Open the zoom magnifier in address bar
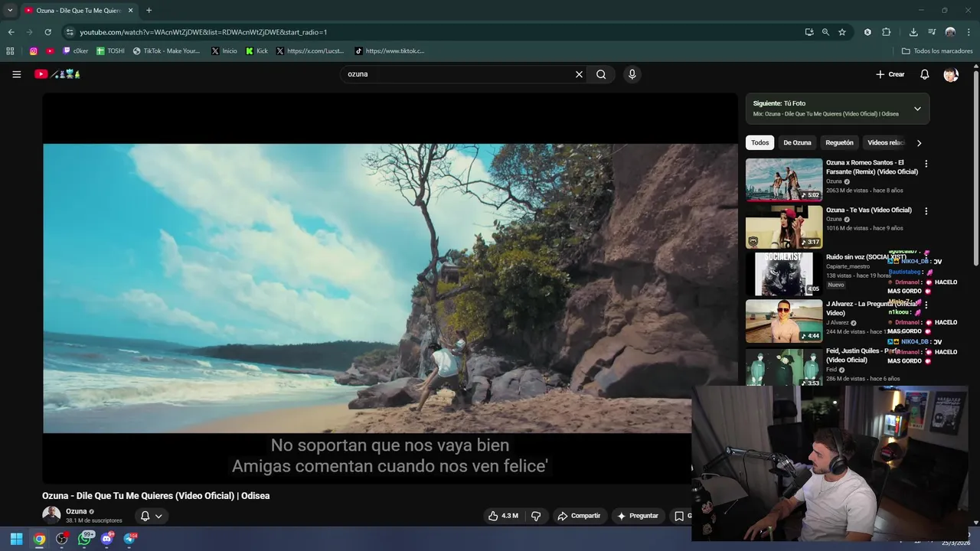 [825, 32]
